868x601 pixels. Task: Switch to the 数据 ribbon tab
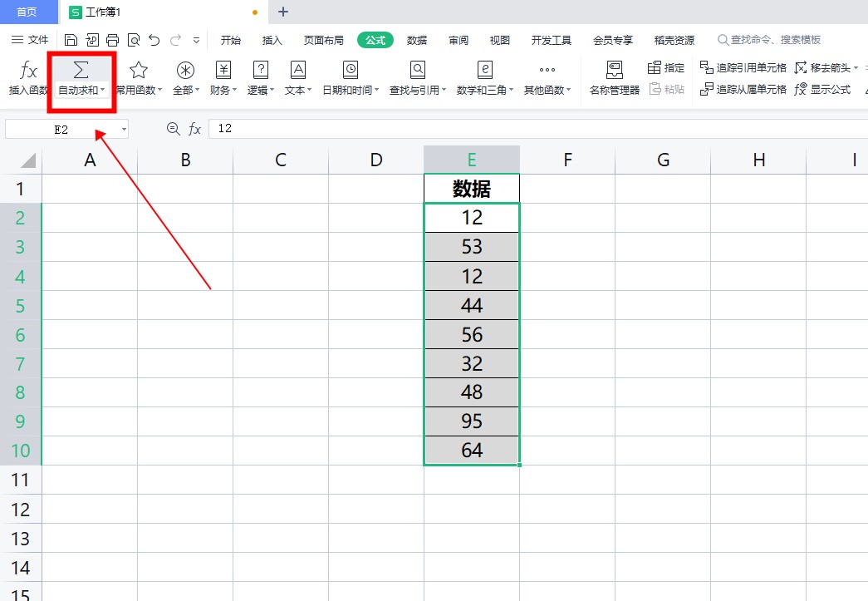[x=416, y=39]
